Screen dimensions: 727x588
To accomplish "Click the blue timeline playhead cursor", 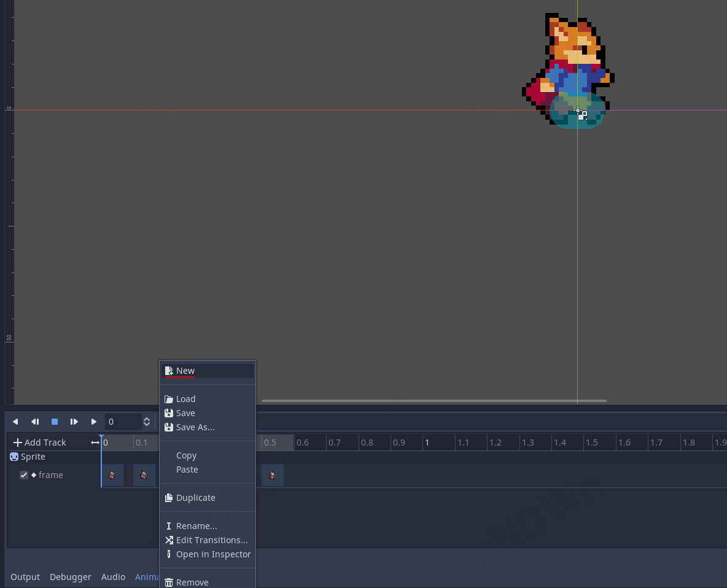I will (x=101, y=438).
